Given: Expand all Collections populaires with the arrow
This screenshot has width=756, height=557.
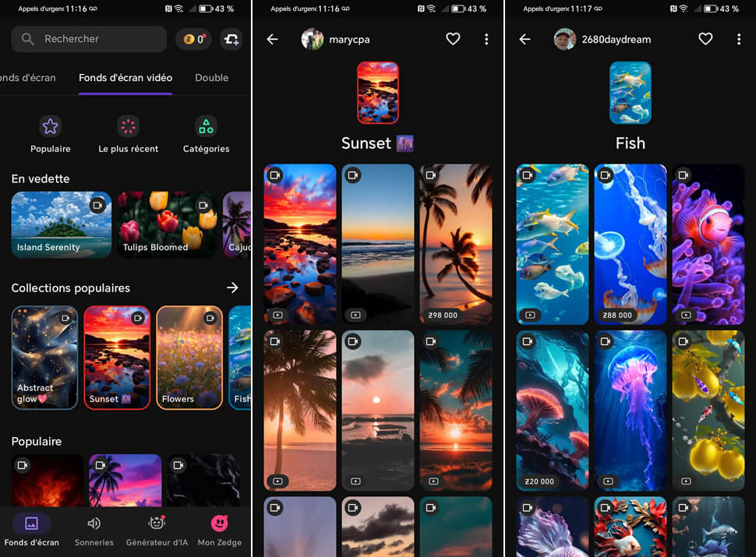Looking at the screenshot, I should (232, 287).
